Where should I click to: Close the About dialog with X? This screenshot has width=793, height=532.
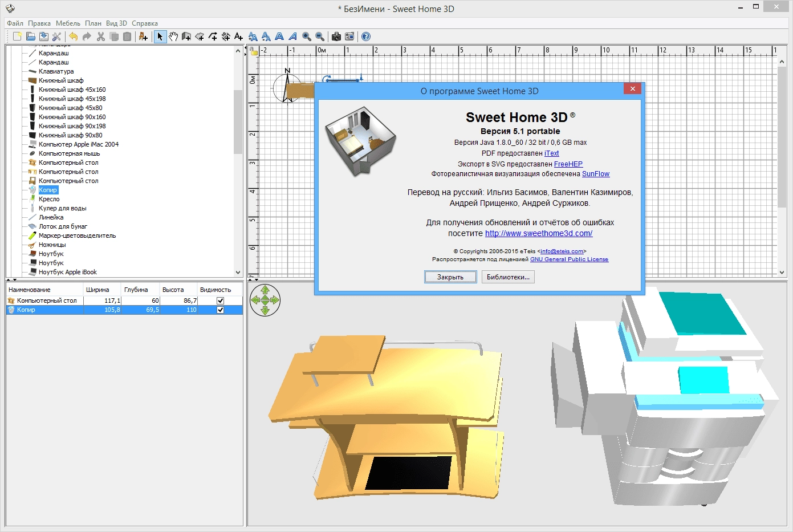[633, 88]
